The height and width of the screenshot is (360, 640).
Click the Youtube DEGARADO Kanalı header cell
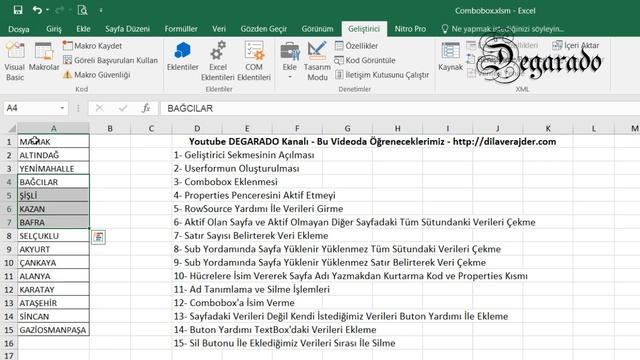coord(372,142)
